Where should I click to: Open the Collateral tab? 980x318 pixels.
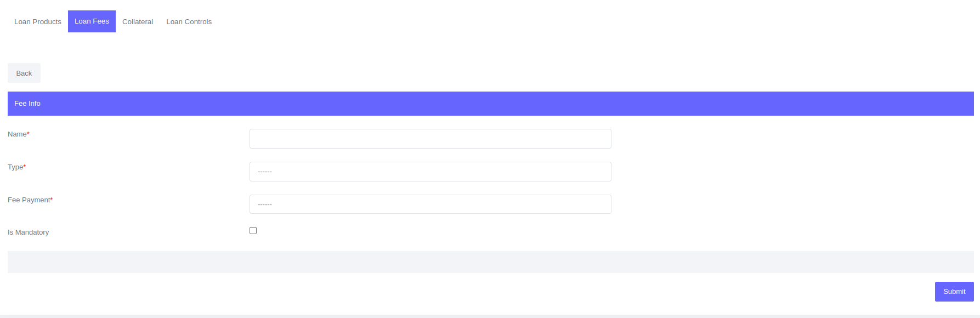pos(137,21)
